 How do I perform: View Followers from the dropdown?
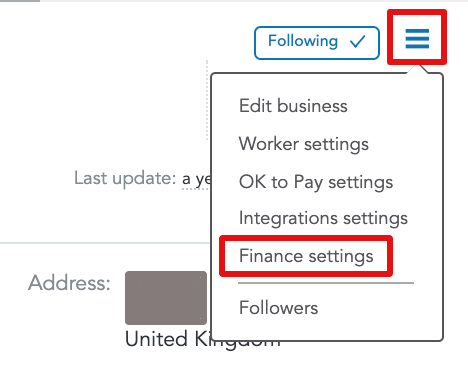tap(279, 307)
